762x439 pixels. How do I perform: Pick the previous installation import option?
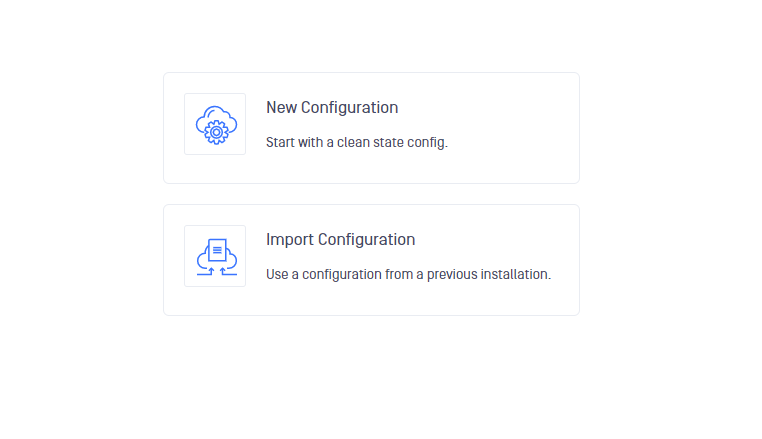pos(371,260)
